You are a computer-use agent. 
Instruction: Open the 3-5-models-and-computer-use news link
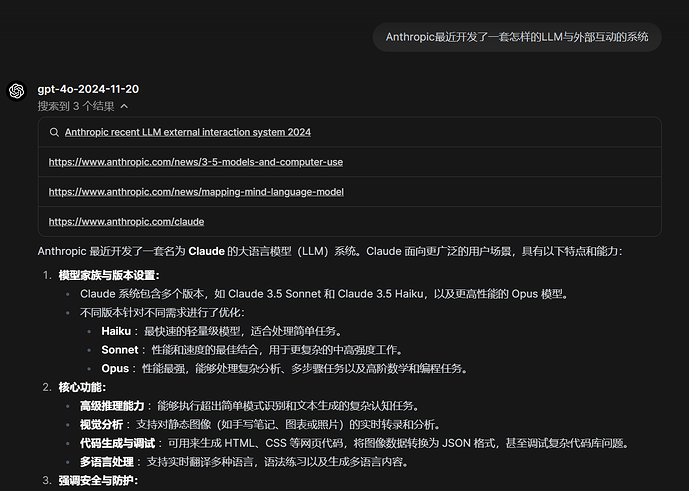coord(196,162)
